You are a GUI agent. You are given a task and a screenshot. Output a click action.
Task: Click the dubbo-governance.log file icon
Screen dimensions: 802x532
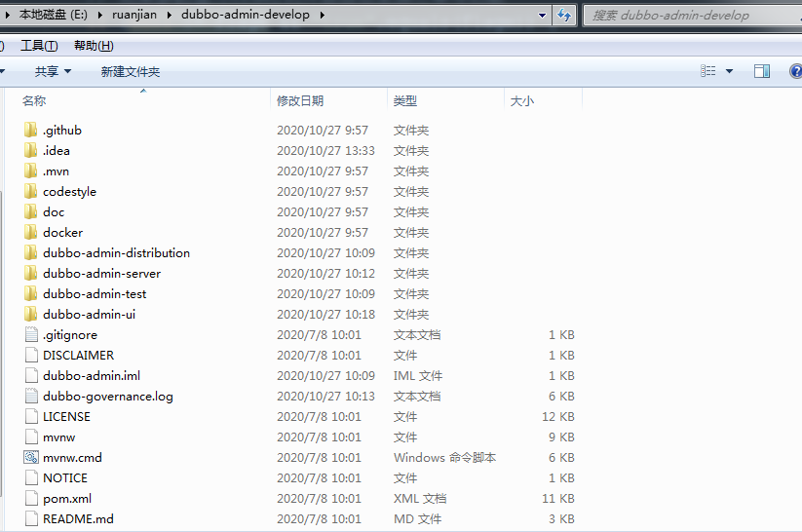tap(31, 396)
